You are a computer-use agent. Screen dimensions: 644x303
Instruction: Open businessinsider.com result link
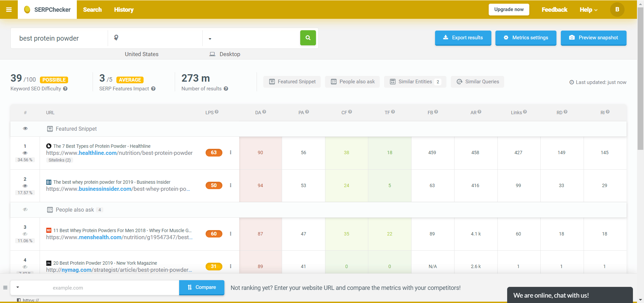(118, 189)
